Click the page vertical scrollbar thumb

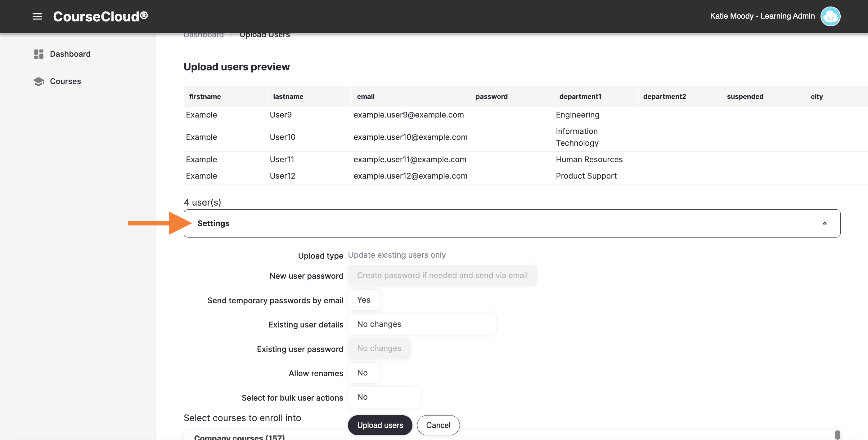click(837, 435)
